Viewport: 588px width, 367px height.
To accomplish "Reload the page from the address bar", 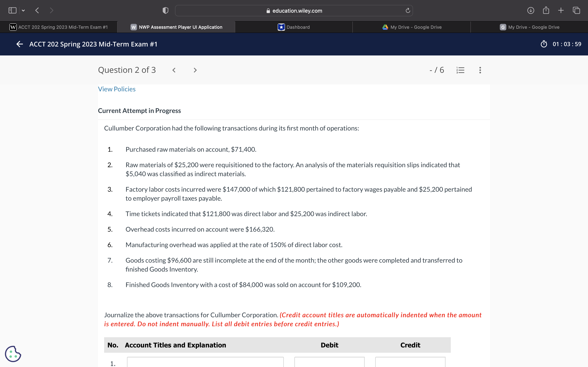I will 408,10.
